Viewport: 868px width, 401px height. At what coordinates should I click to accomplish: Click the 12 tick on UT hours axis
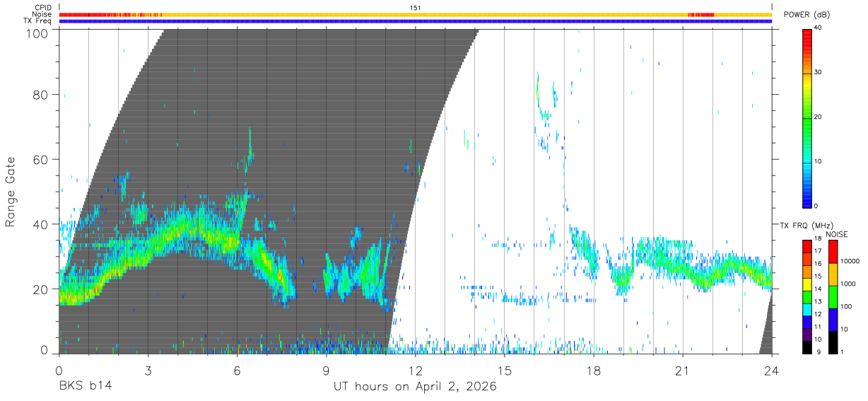(x=416, y=371)
